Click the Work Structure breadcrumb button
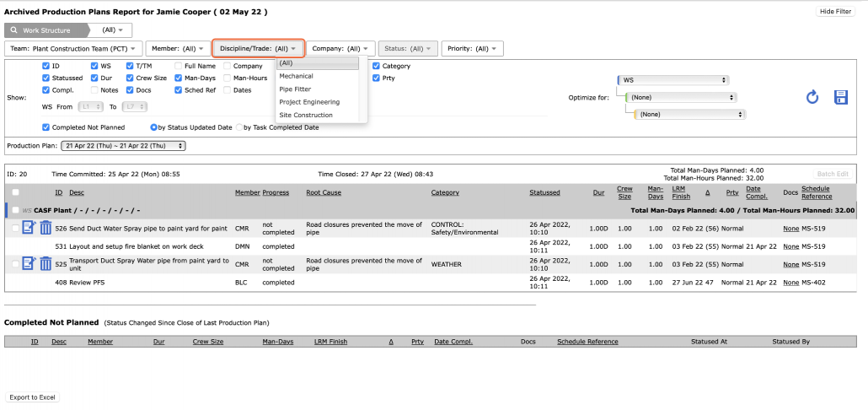Image resolution: width=868 pixels, height=410 pixels. pos(46,30)
